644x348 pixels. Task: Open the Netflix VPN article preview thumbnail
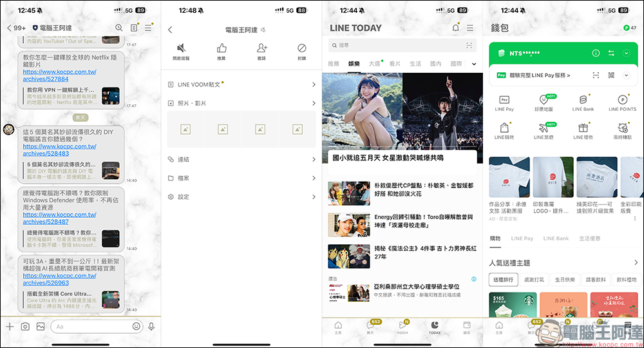coord(111,95)
